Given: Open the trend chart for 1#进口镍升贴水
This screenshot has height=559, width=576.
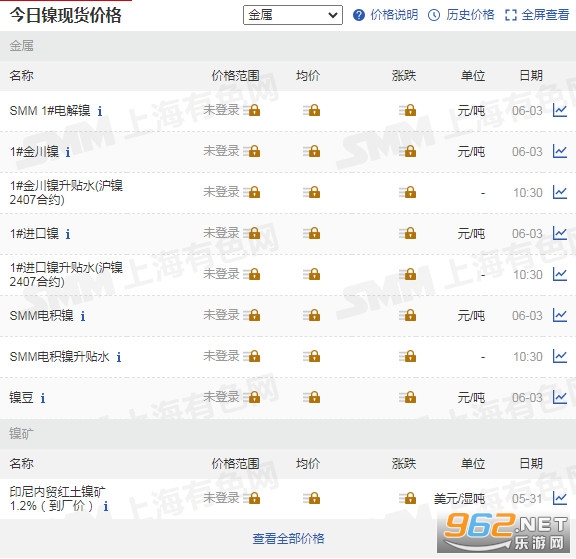Looking at the screenshot, I should pos(560,274).
